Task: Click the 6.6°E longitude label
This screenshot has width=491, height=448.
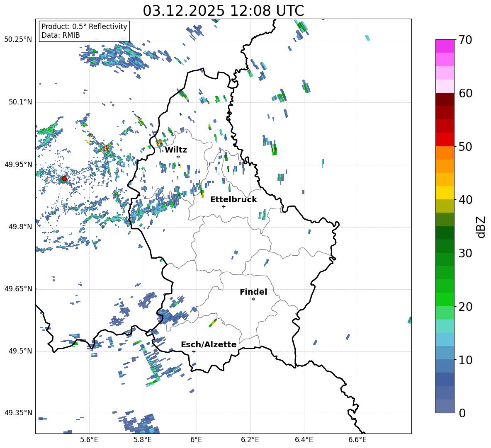Action: (x=357, y=440)
